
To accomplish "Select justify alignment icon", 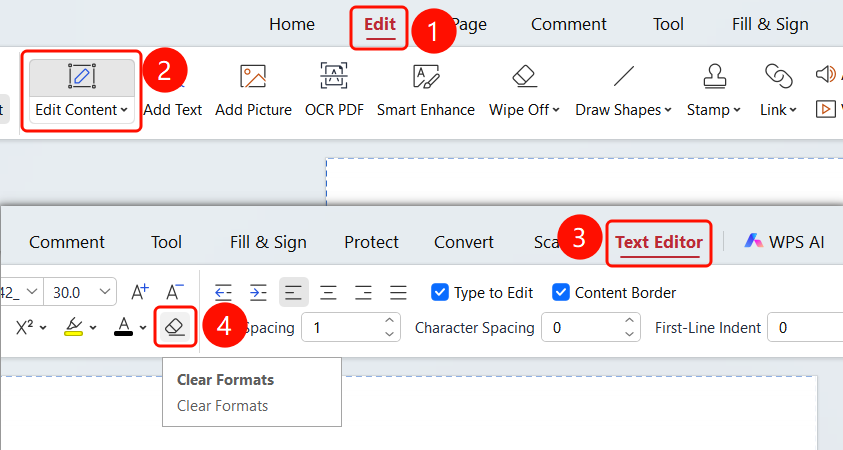I will pos(398,292).
